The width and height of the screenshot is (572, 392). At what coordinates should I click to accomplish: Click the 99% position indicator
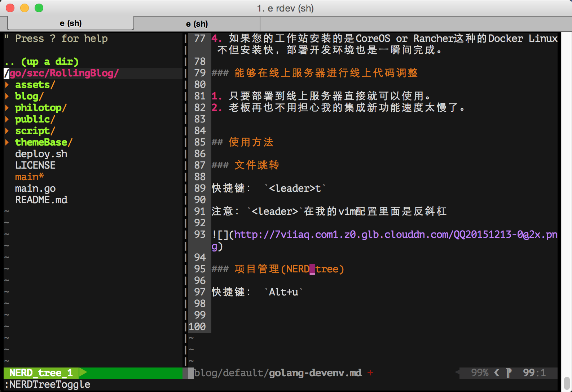480,373
